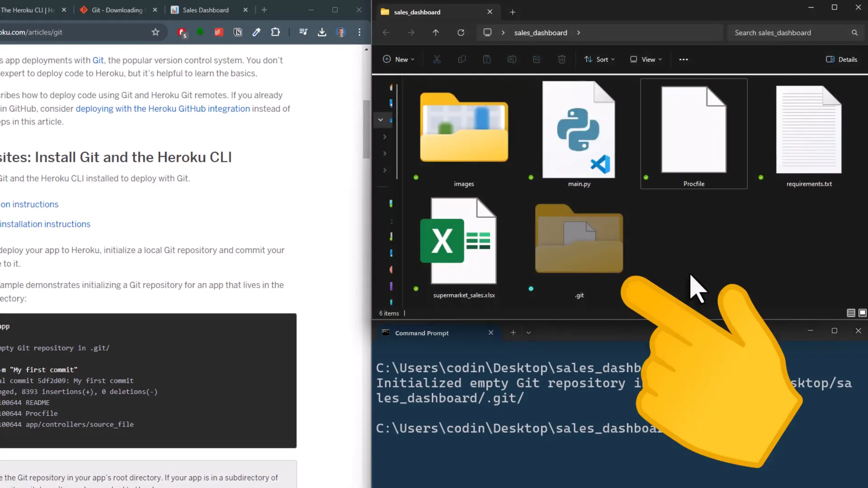
Task: Collapse the expanded sidebar chevron in File Explorer
Action: point(380,120)
